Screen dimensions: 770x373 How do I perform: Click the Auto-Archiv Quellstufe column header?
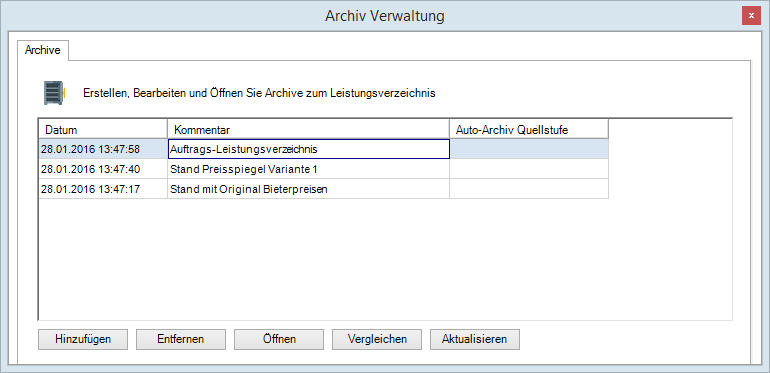pos(529,130)
